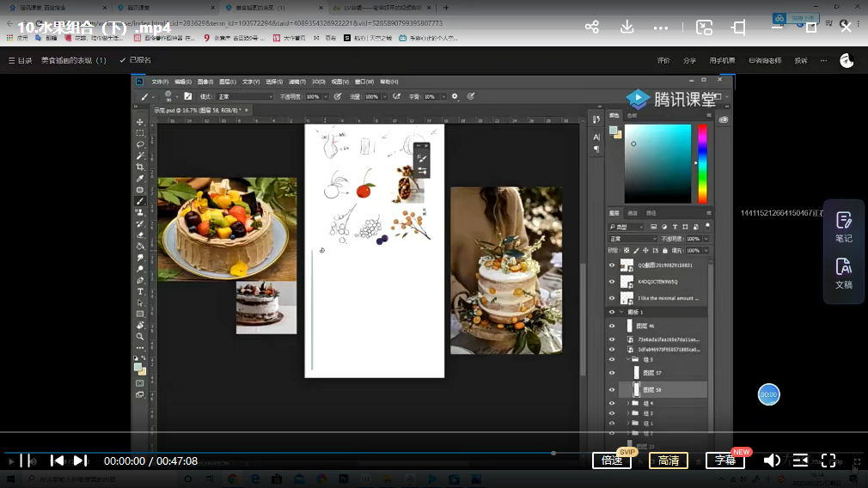Collapse the 组 5 layer group
Image resolution: width=868 pixels, height=488 pixels.
(628, 360)
